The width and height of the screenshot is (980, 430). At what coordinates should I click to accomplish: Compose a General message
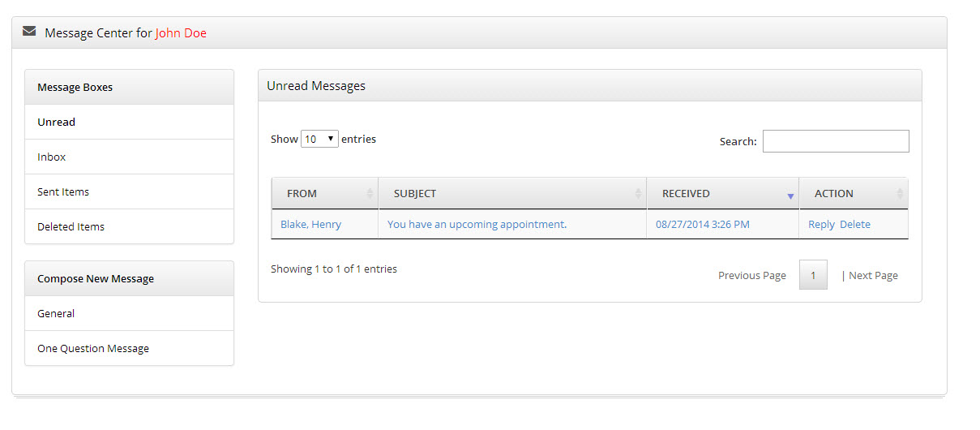click(x=129, y=313)
